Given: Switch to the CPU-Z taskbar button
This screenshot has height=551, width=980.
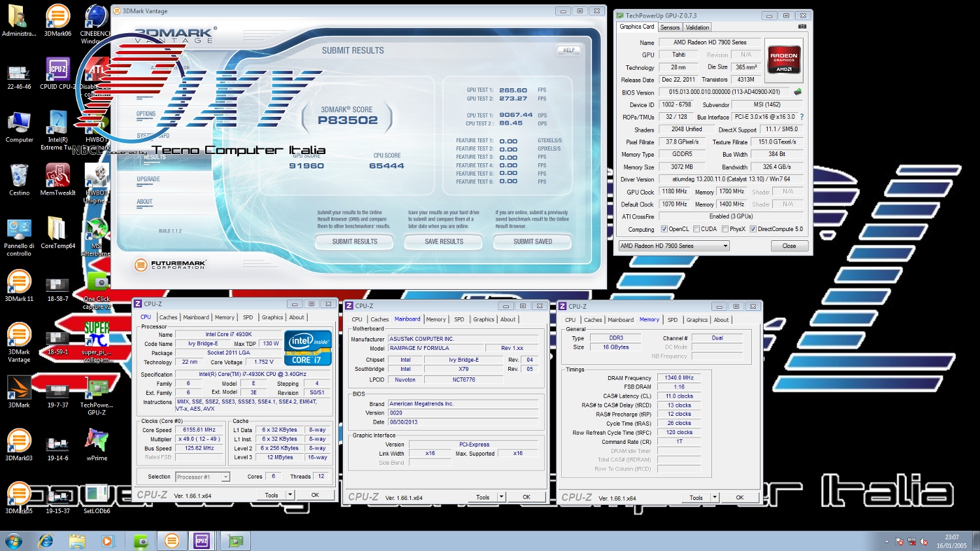Looking at the screenshot, I should pos(202,541).
